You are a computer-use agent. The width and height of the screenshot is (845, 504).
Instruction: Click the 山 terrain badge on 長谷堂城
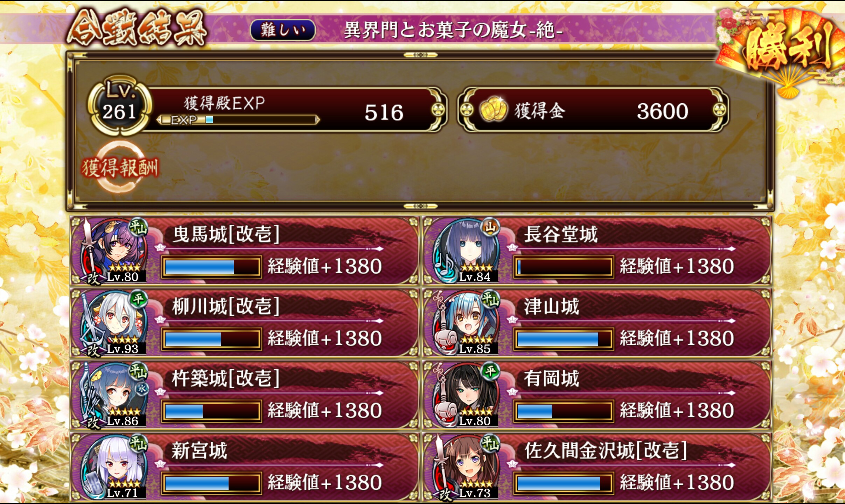(490, 227)
